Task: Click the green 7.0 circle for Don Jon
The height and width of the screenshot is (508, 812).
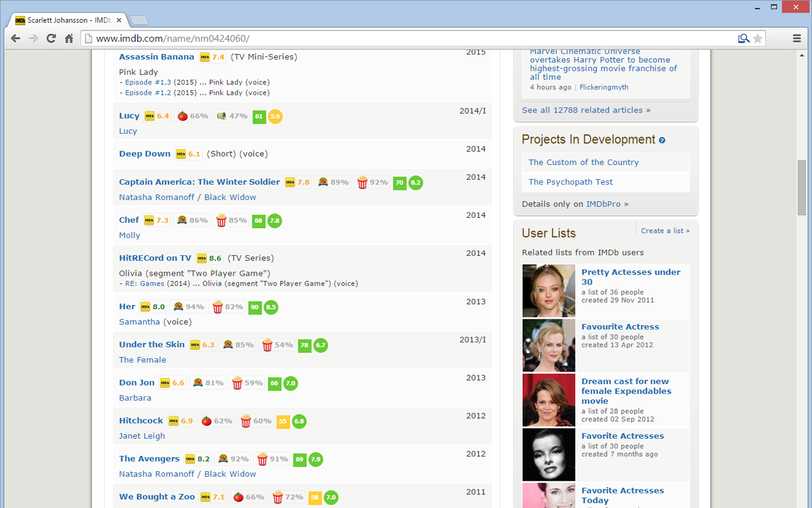Action: tap(291, 383)
